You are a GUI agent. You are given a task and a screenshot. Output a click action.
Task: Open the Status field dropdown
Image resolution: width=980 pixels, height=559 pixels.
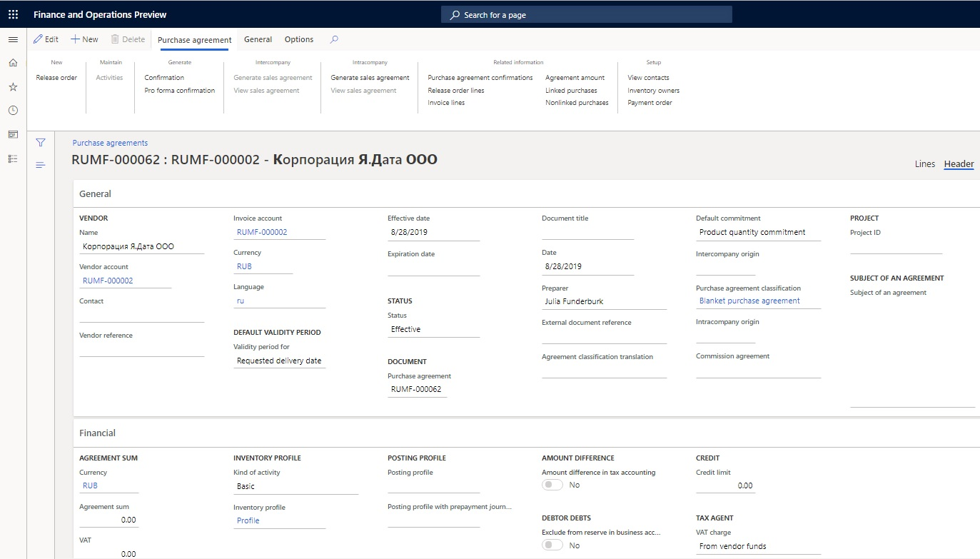point(433,329)
